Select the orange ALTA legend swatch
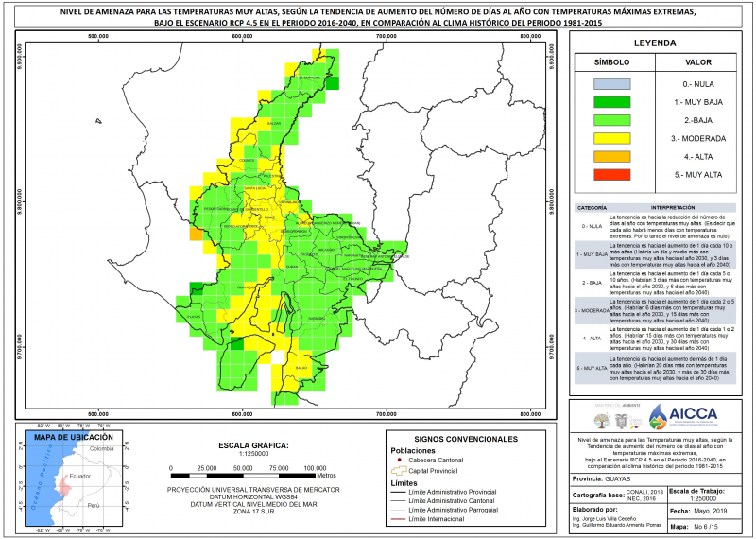Screen dimensions: 756x539 (611, 157)
